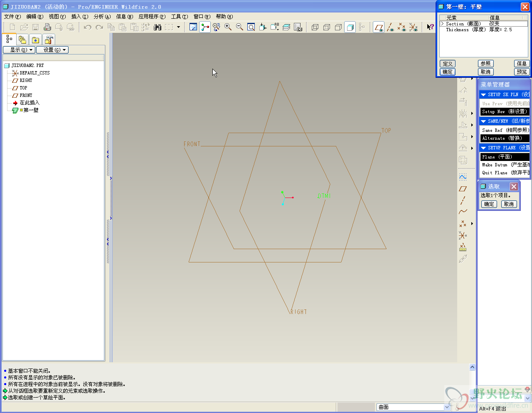Click 确定 in the 第一壁 dialog
532x413 pixels.
click(448, 72)
